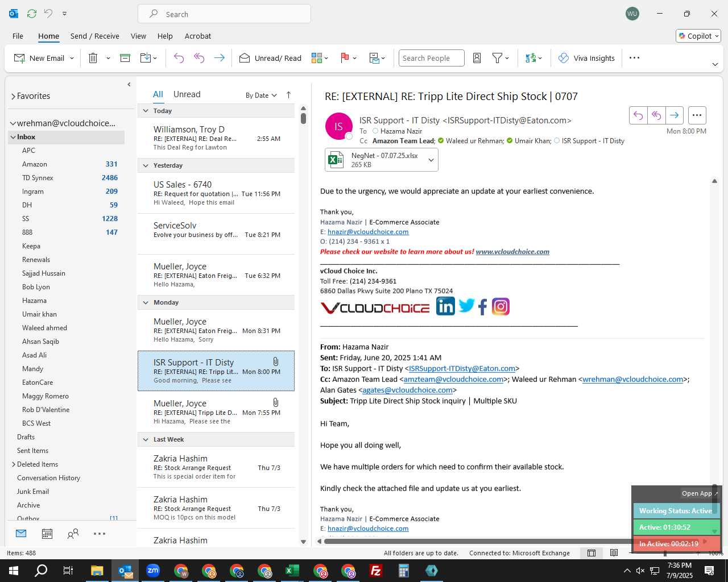Expand the Favorites section
The image size is (728, 582).
pyautogui.click(x=13, y=96)
